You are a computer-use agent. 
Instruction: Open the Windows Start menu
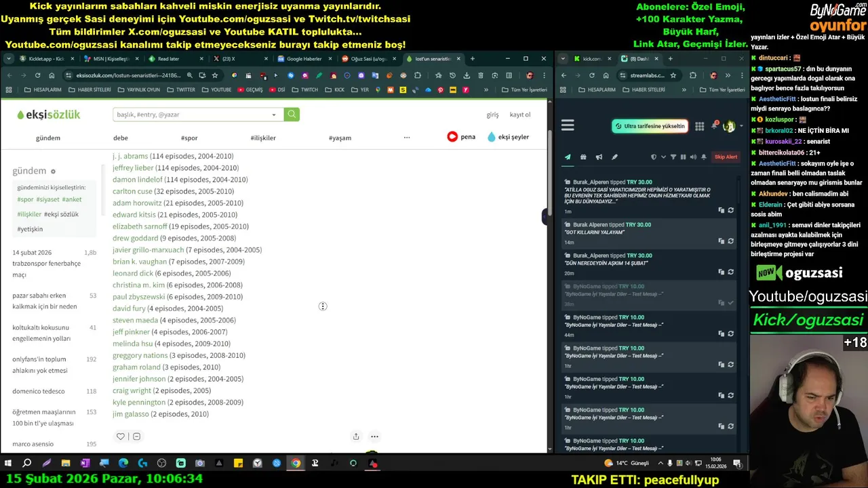pos(8,464)
